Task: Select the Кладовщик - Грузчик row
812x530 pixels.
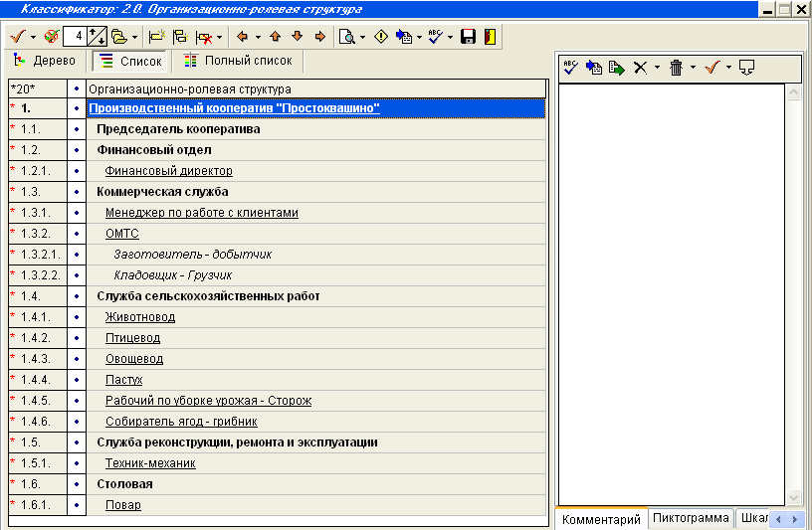Action: click(315, 275)
